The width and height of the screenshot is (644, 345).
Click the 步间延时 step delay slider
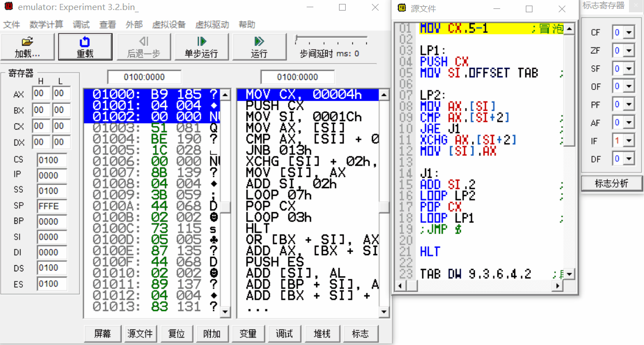[x=331, y=40]
